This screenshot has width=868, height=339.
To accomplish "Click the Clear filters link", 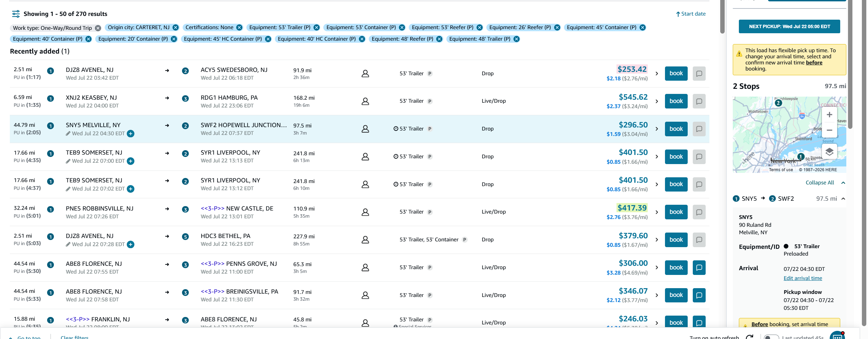I will (x=75, y=337).
